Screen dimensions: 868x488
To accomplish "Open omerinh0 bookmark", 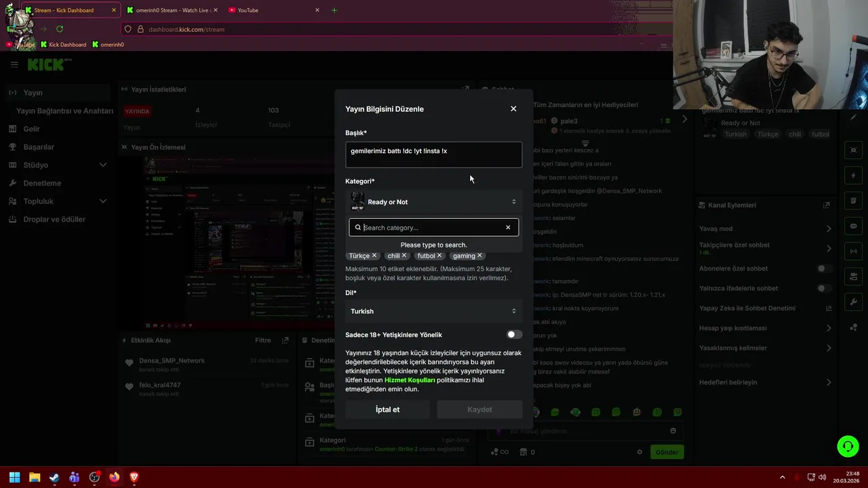I will point(108,45).
